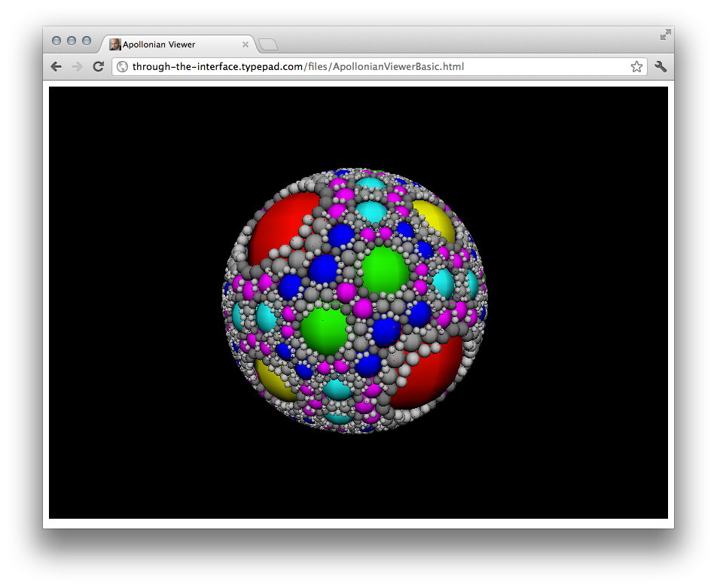The image size is (717, 588).
Task: Reload the Apollonian Viewer page
Action: [98, 67]
